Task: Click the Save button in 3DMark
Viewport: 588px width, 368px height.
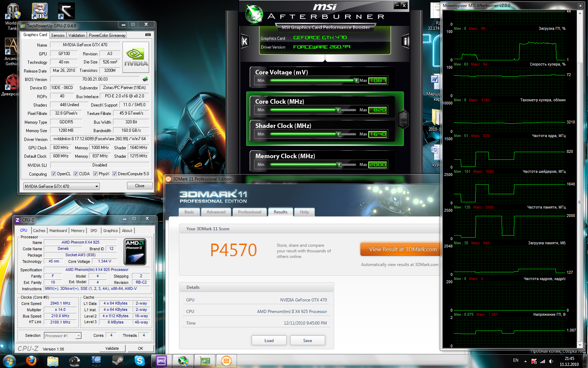Action: coord(308,341)
